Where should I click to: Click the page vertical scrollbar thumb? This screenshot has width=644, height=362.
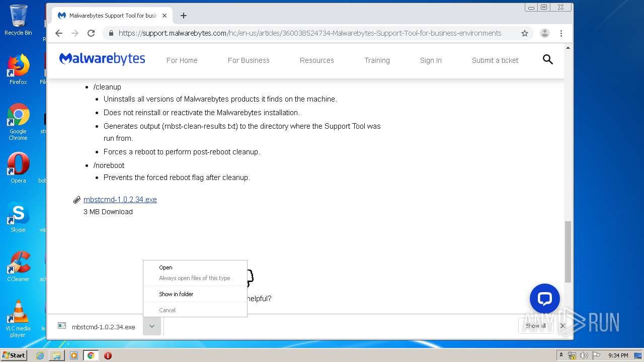click(568, 251)
